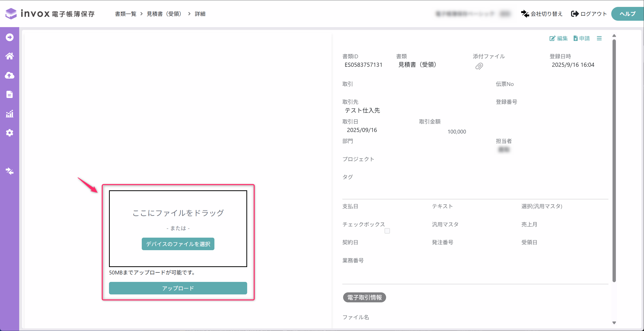
Task: Expand the sidebar with the arrow icon
Action: click(x=10, y=37)
